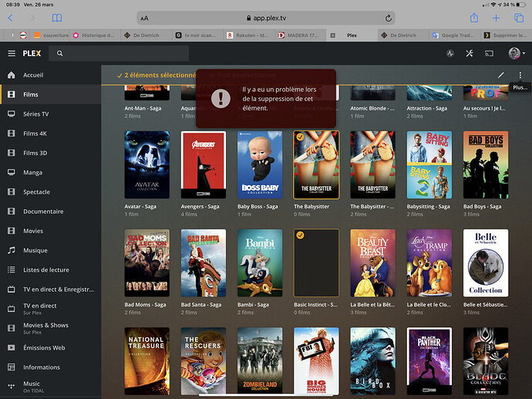
Task: Open Avengers - Saga poster
Action: pyautogui.click(x=204, y=164)
